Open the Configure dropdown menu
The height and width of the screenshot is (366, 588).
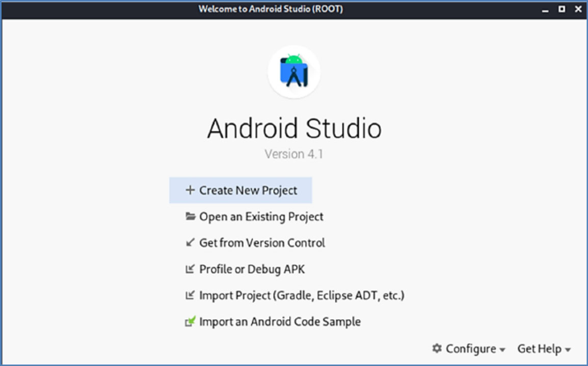(x=469, y=349)
